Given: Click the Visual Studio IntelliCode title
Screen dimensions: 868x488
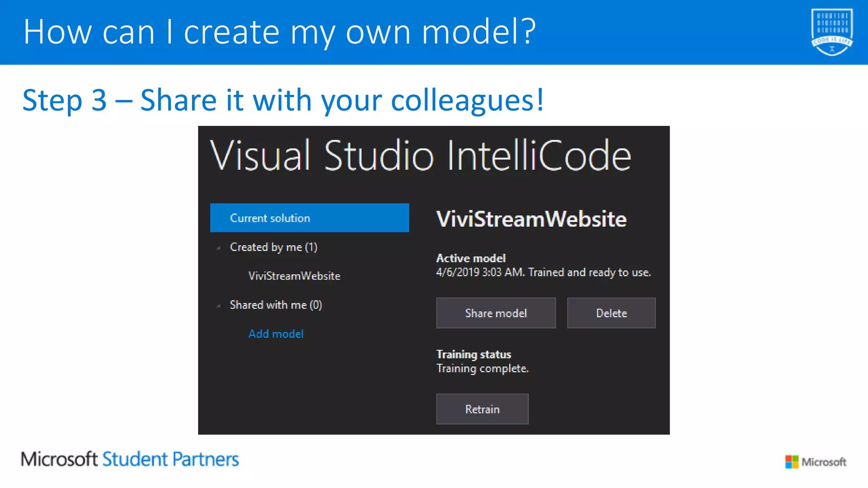Looking at the screenshot, I should tap(420, 156).
